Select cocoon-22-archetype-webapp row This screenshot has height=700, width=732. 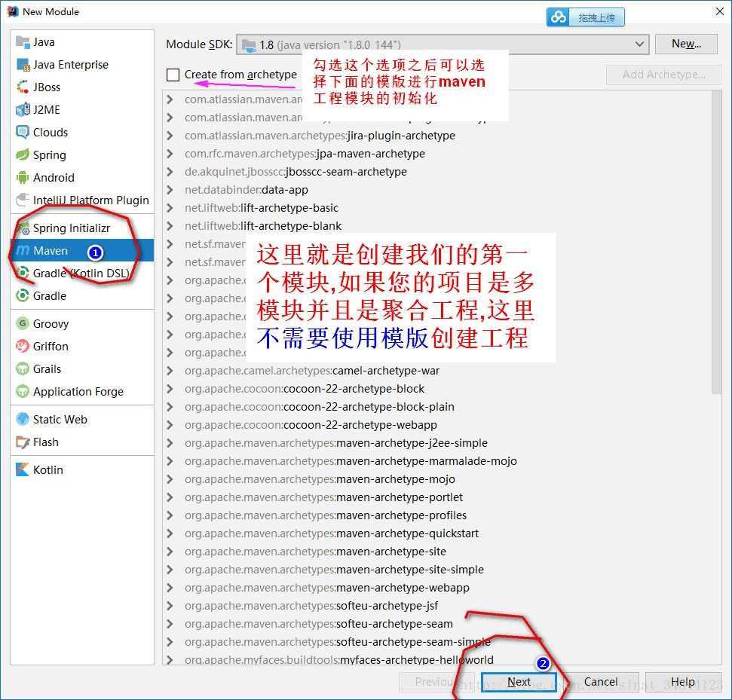[436, 425]
